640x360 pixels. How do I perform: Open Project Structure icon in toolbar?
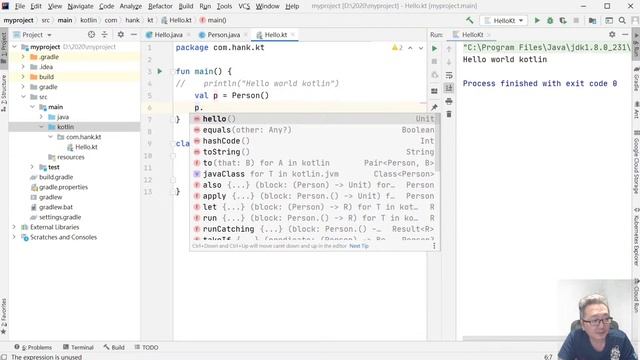point(592,20)
